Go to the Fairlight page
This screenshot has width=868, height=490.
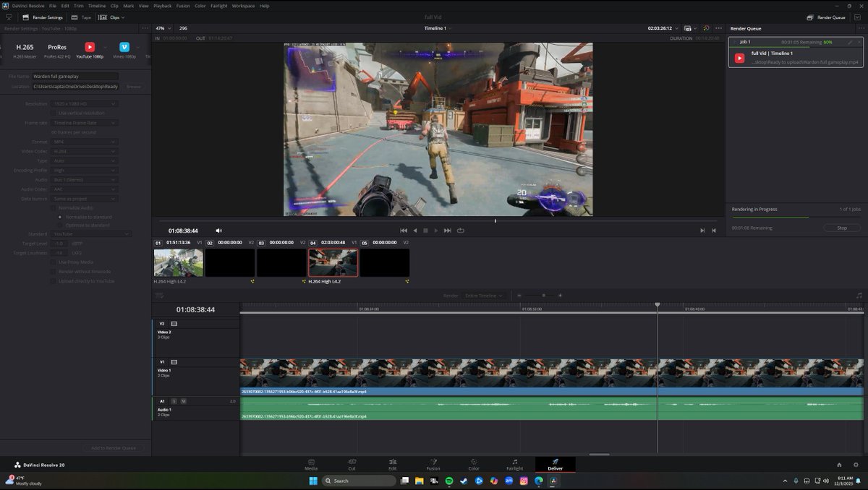(514, 464)
